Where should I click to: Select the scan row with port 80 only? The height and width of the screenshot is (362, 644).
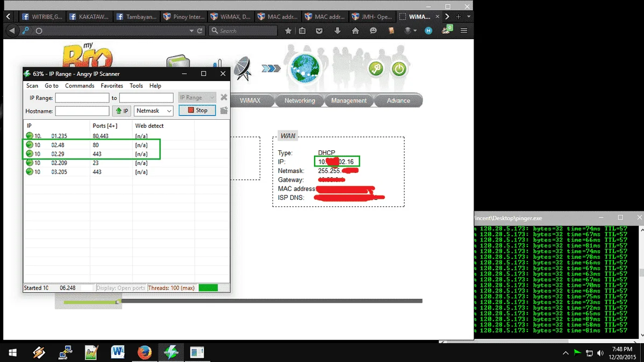(x=126, y=145)
